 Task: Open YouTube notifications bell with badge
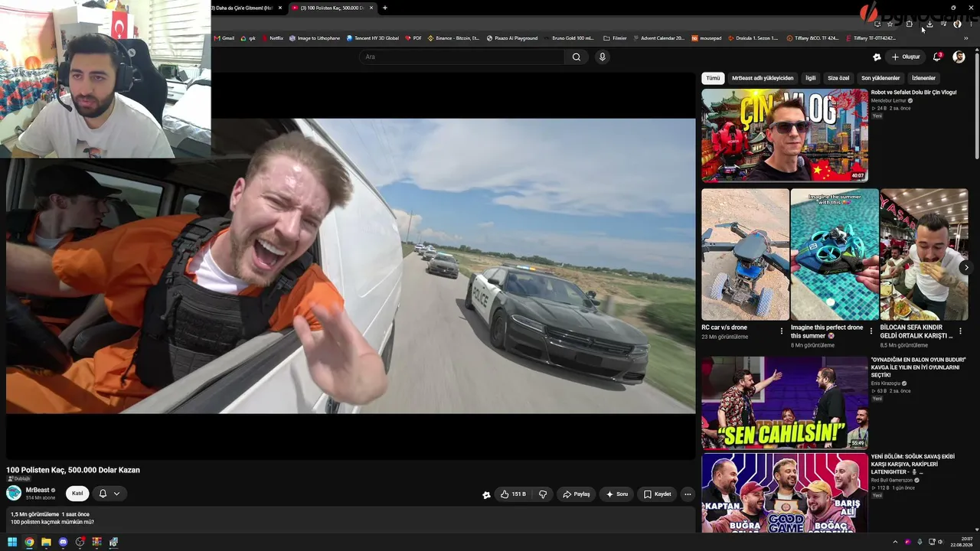tap(938, 57)
